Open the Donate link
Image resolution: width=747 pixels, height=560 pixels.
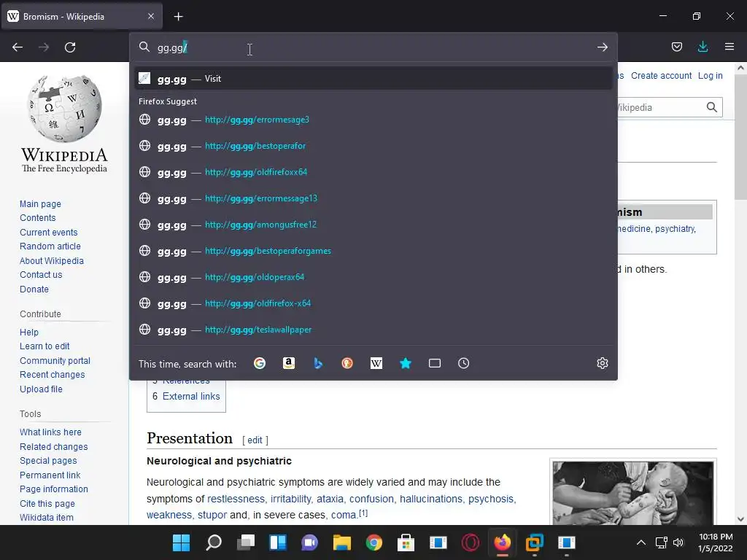click(x=34, y=289)
